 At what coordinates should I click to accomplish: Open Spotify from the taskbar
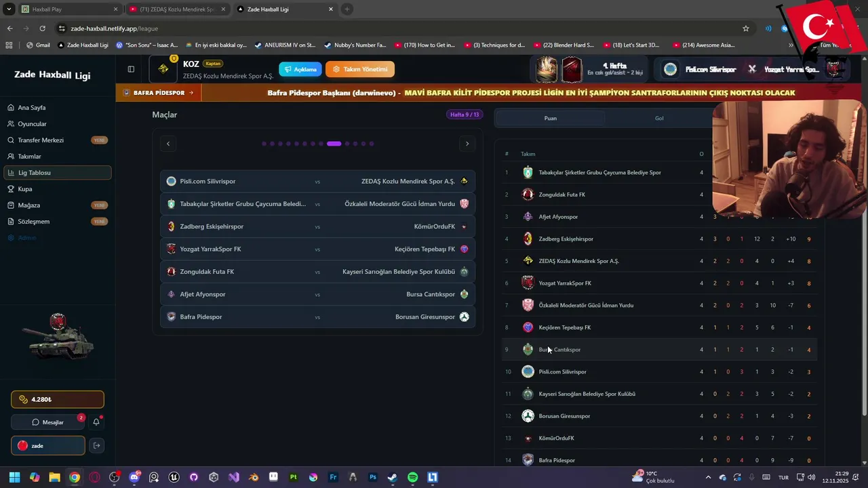point(412,477)
